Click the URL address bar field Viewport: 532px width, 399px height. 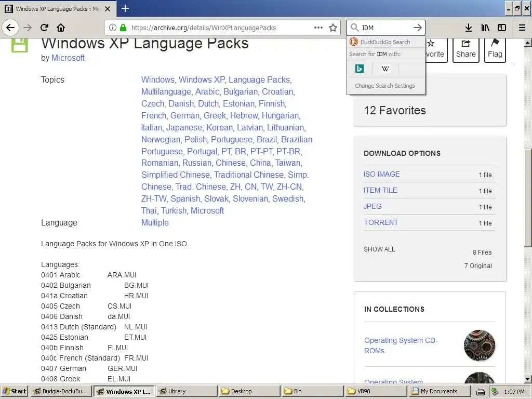click(x=222, y=28)
